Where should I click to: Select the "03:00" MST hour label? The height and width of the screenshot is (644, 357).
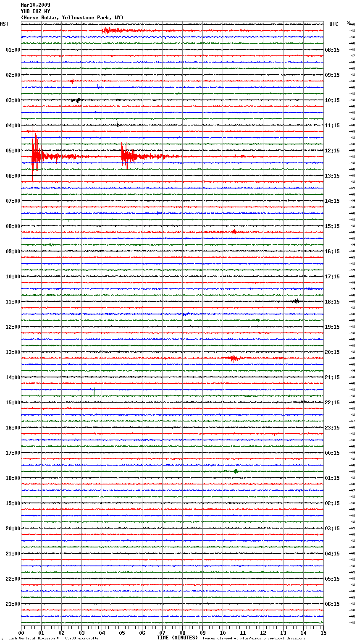pos(13,100)
